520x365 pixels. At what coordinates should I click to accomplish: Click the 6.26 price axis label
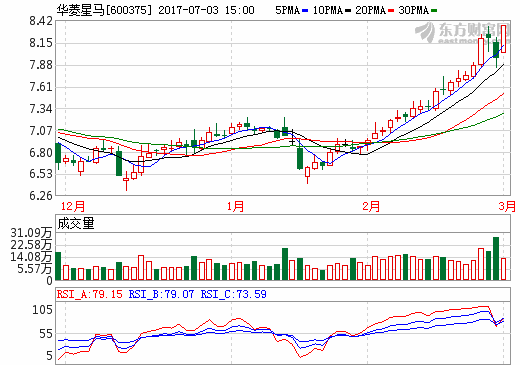[41, 196]
